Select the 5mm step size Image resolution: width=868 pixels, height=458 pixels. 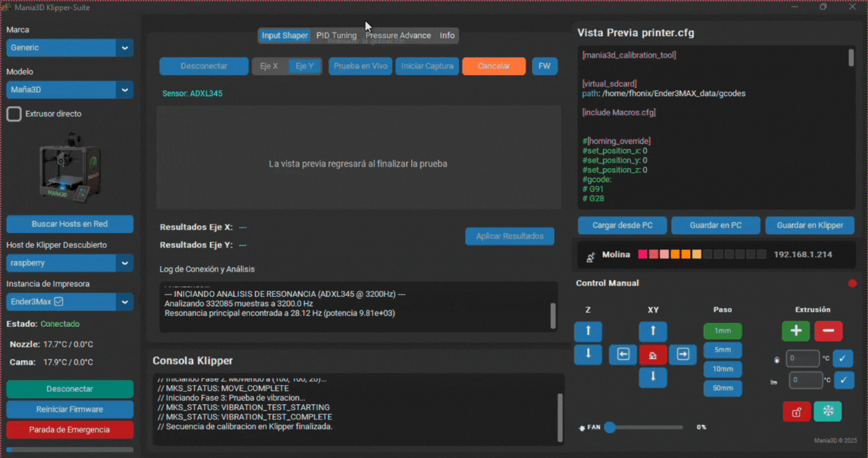tap(722, 350)
